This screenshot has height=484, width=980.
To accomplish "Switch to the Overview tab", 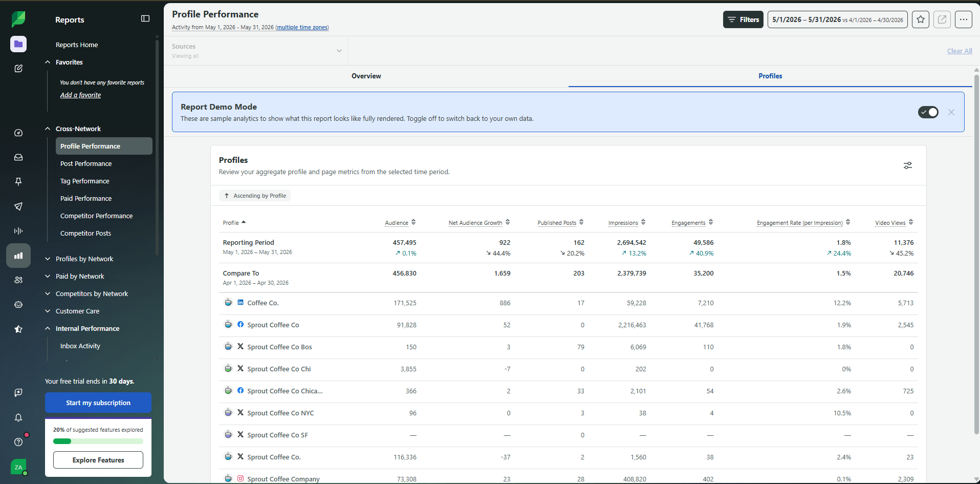I will pyautogui.click(x=366, y=76).
